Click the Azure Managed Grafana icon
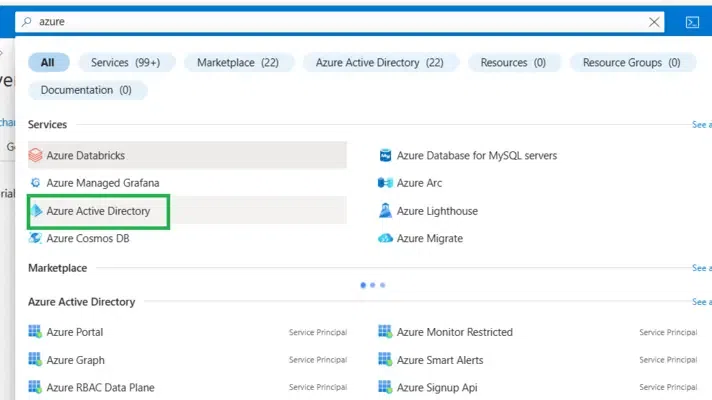Image resolution: width=712 pixels, height=400 pixels. coord(35,183)
